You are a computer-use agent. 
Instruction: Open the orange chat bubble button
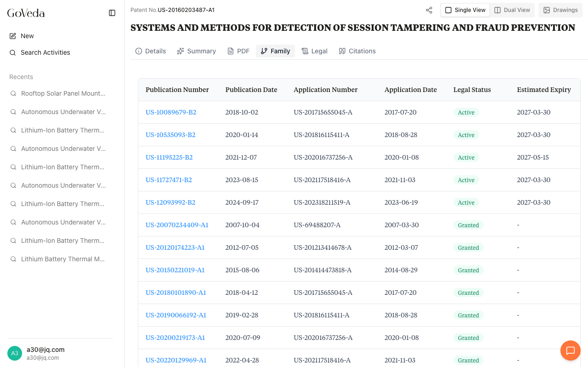[x=570, y=351]
